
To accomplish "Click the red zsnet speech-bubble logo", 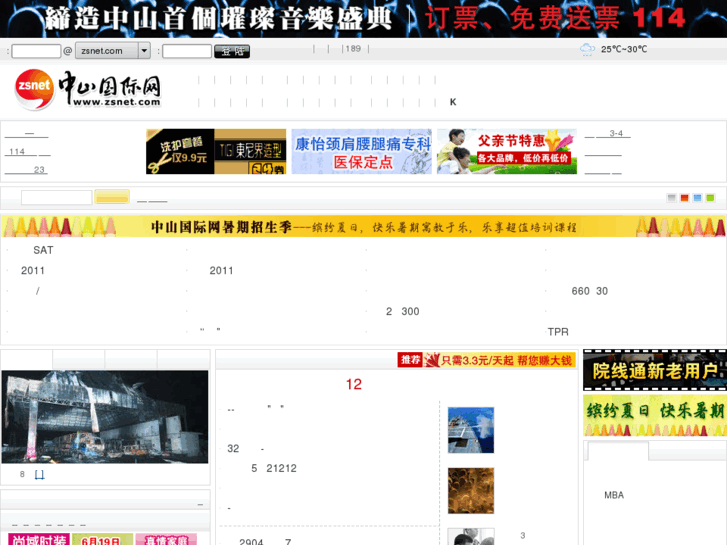I will coord(34,89).
